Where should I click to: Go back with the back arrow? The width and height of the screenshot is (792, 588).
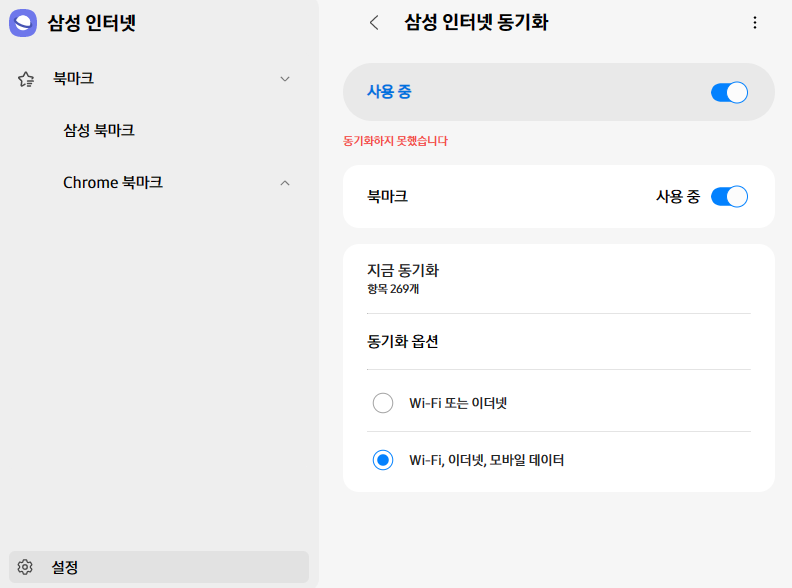point(374,23)
